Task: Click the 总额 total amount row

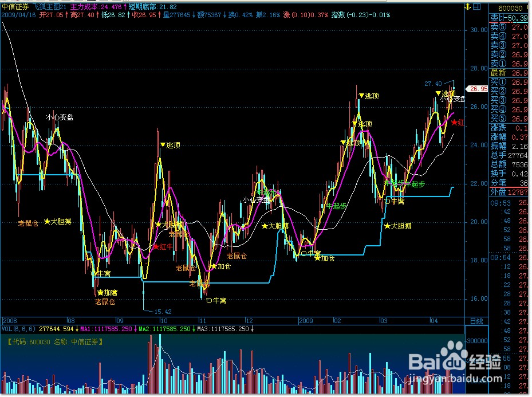Action: (x=509, y=164)
